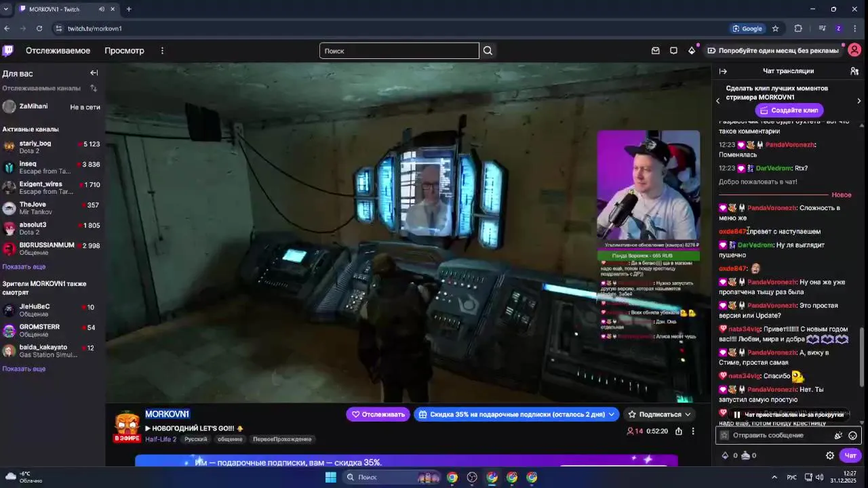This screenshot has width=868, height=488.
Task: Click the channel points cake icon
Action: pyautogui.click(x=745, y=455)
